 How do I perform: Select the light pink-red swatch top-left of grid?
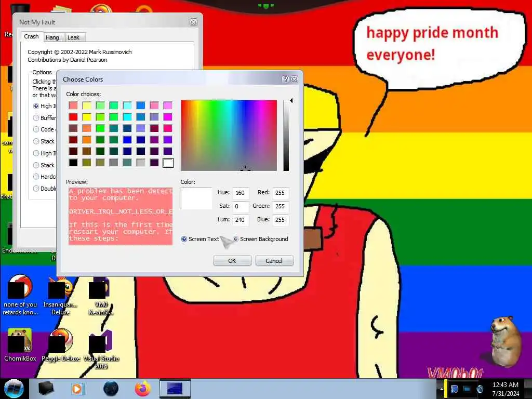tap(73, 105)
